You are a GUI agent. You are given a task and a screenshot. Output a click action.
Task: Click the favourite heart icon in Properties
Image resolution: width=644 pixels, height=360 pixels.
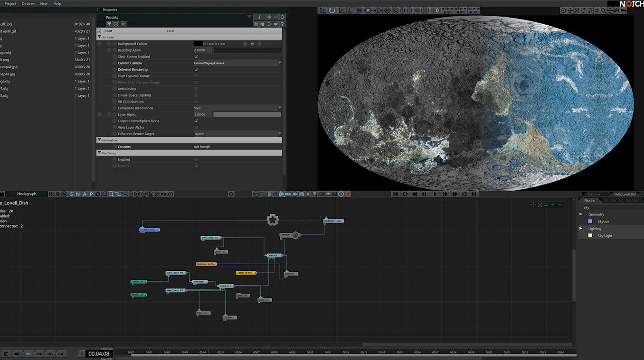[x=276, y=24]
